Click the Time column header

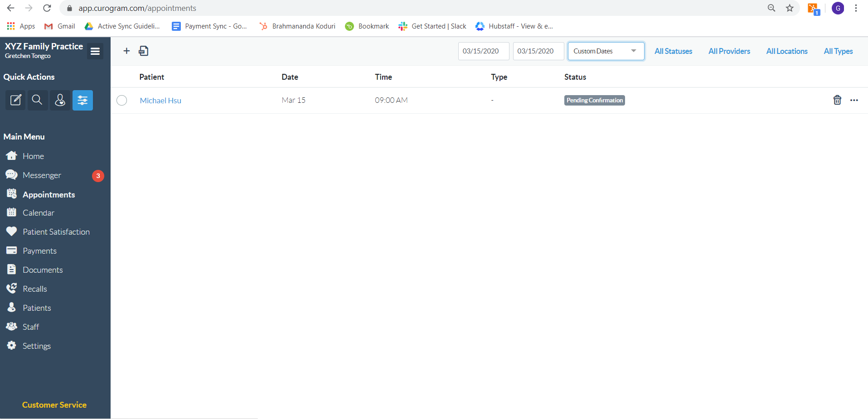point(383,77)
